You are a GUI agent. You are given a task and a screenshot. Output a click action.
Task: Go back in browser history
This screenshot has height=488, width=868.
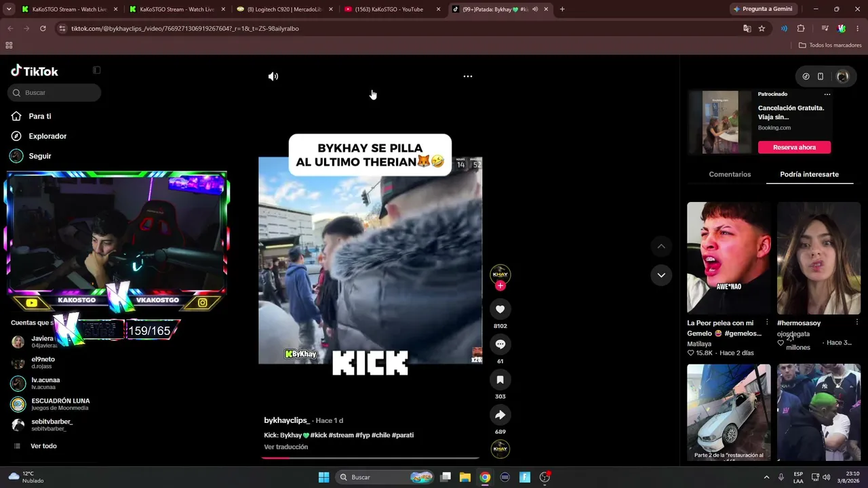click(x=10, y=28)
